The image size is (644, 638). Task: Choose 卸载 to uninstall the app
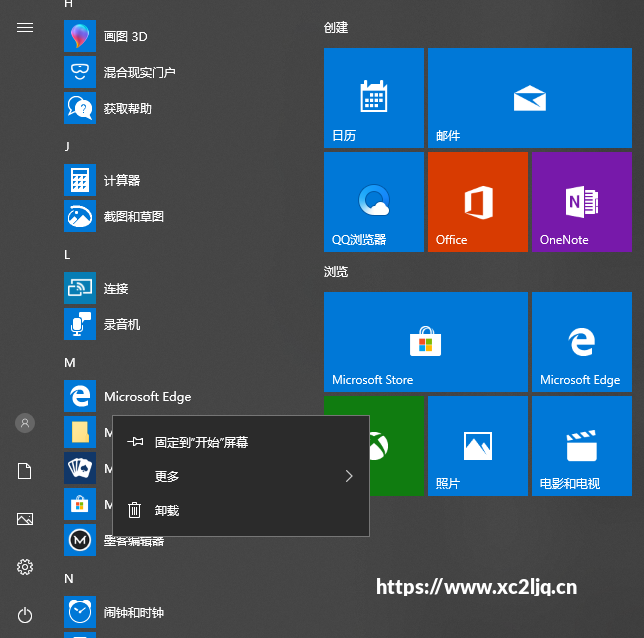(x=241, y=510)
